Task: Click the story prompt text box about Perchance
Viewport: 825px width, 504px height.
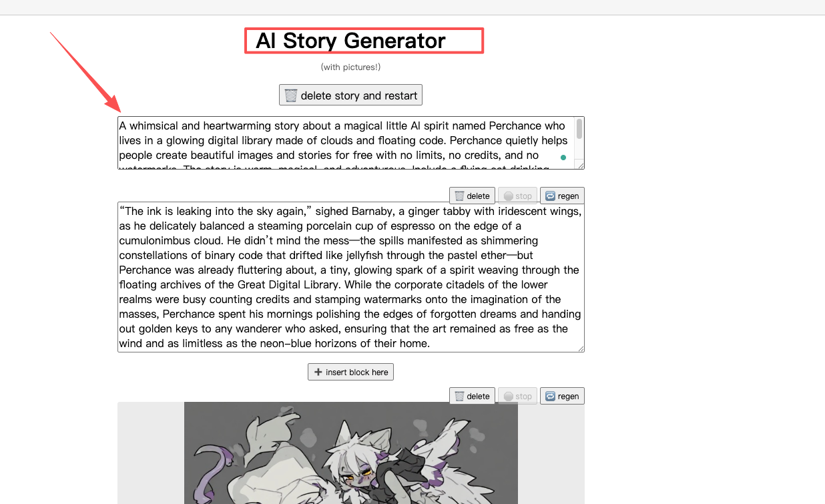Action: tap(350, 143)
